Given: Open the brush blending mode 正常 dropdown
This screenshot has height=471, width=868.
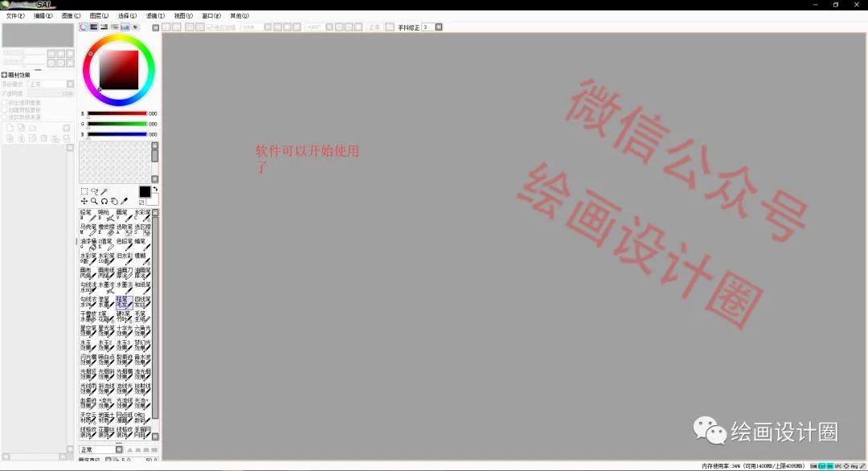Looking at the screenshot, I should pyautogui.click(x=118, y=449).
